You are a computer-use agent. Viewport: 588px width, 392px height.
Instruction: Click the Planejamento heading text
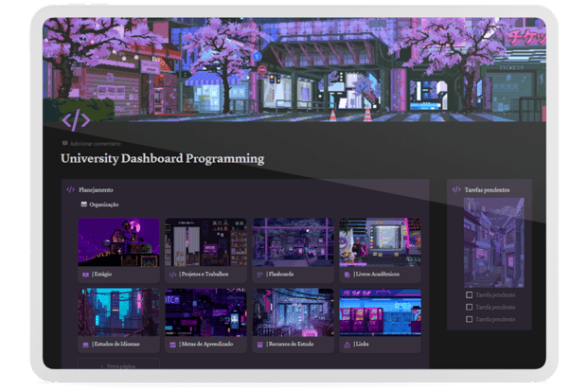point(96,189)
